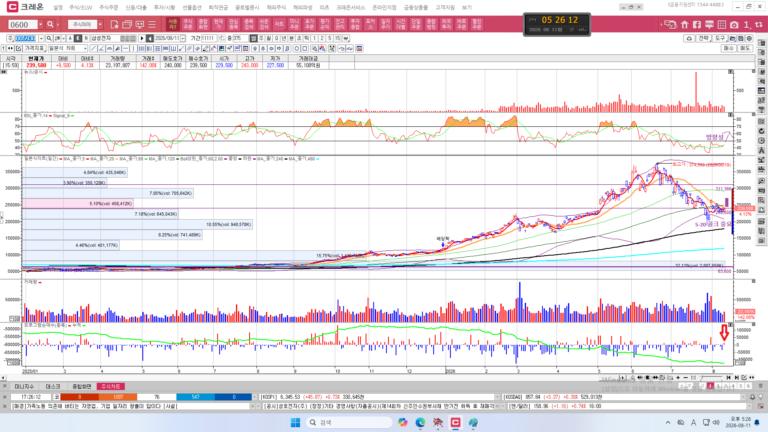Click the swap arrows icon at far right
Screen dimensions: 768x432
759,24
